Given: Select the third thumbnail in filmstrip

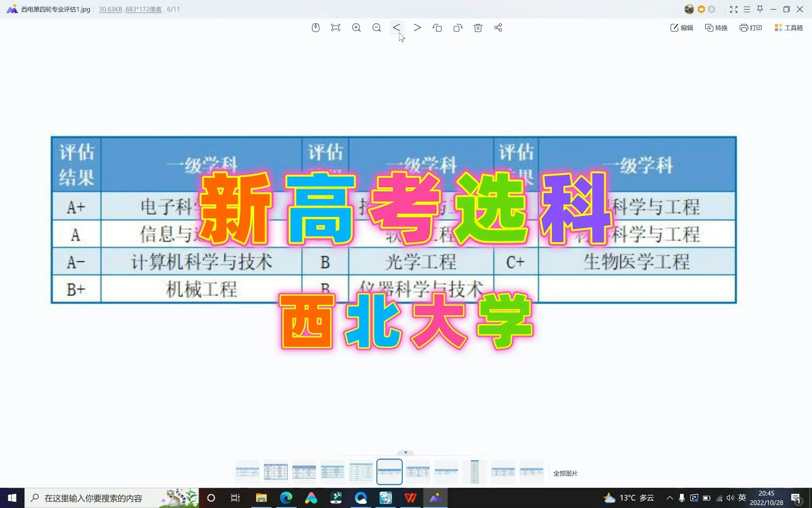Looking at the screenshot, I should tap(304, 472).
